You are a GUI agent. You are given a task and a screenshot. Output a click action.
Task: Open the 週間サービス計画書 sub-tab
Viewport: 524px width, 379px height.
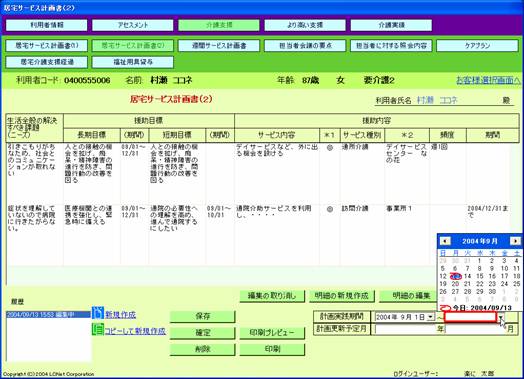point(219,46)
